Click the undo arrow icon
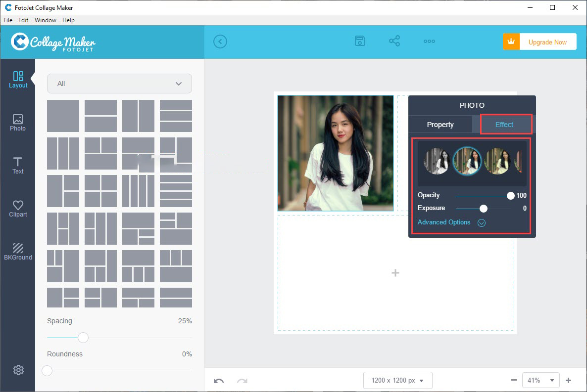 click(219, 381)
